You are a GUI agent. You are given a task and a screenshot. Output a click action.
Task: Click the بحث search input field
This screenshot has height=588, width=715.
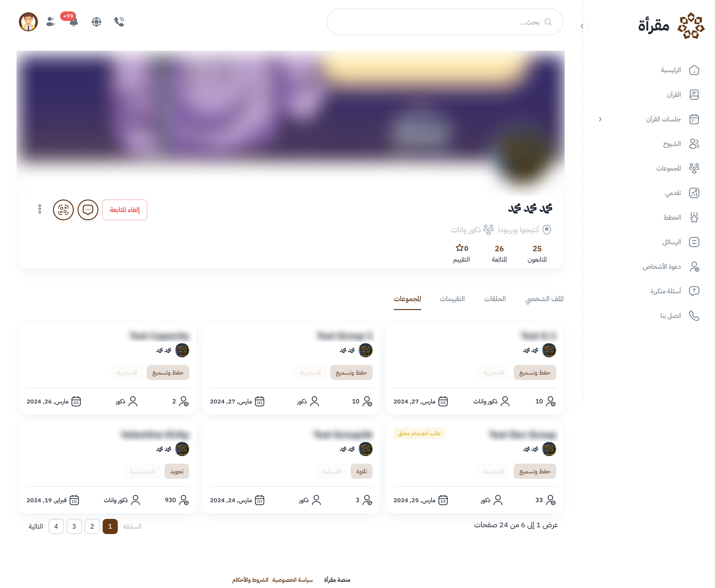point(445,22)
